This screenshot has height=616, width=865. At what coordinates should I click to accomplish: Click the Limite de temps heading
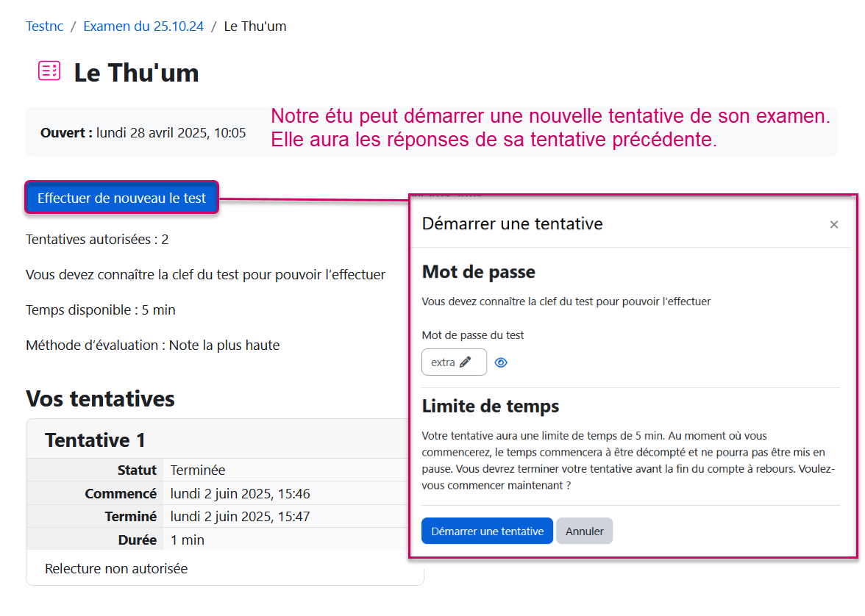click(x=491, y=406)
